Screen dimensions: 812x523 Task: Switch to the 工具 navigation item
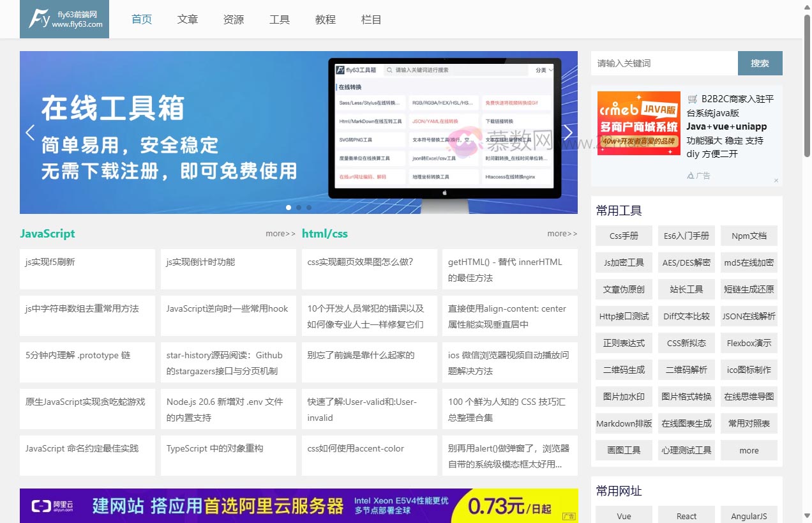[280, 19]
